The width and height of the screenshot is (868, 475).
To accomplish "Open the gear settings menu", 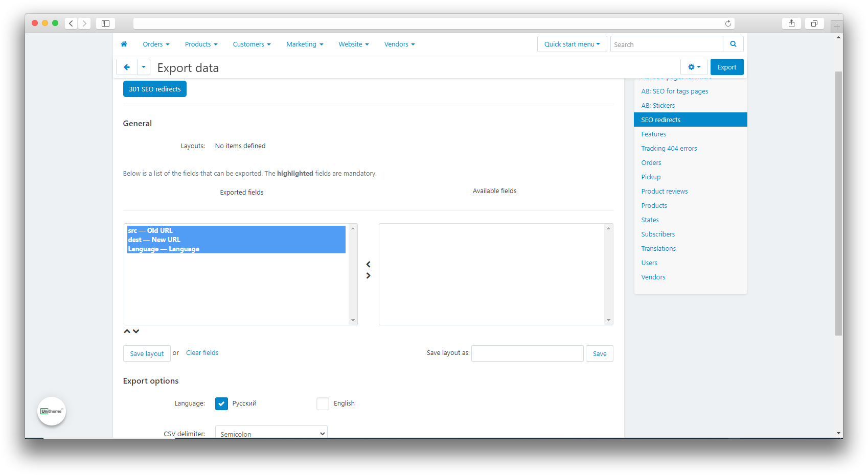I will [694, 67].
